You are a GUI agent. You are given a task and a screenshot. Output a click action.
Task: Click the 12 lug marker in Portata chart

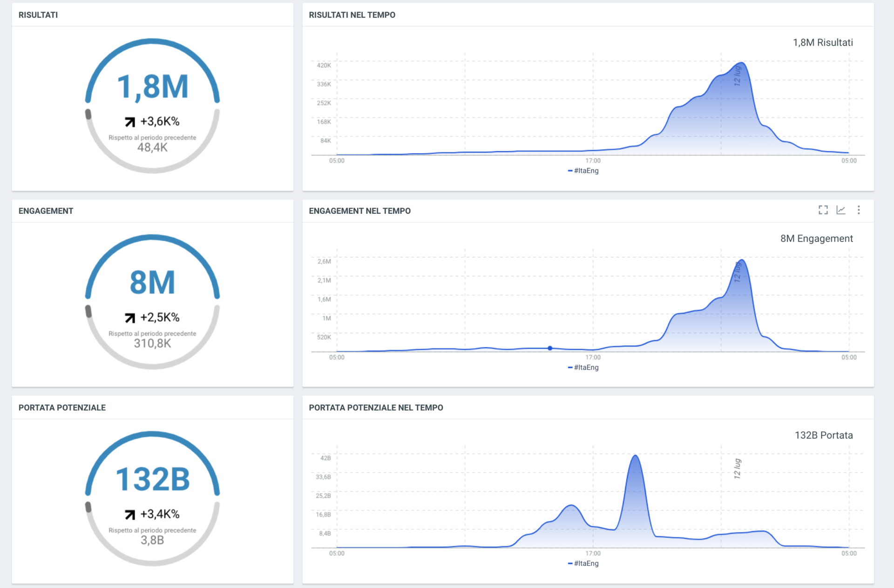737,468
